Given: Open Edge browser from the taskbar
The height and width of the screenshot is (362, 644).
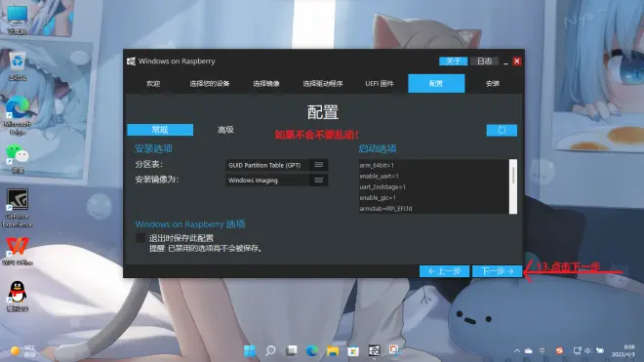Looking at the screenshot, I should click(312, 350).
